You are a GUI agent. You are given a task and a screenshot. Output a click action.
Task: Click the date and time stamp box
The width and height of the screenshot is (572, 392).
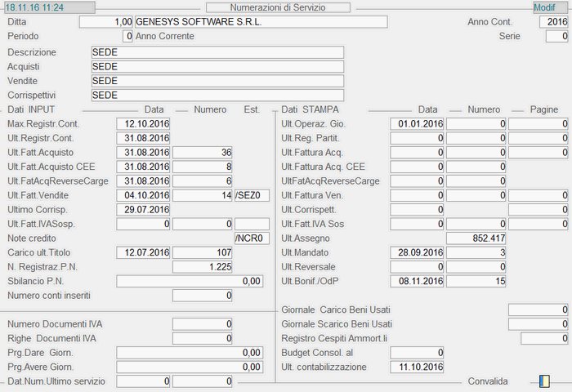tap(49, 7)
